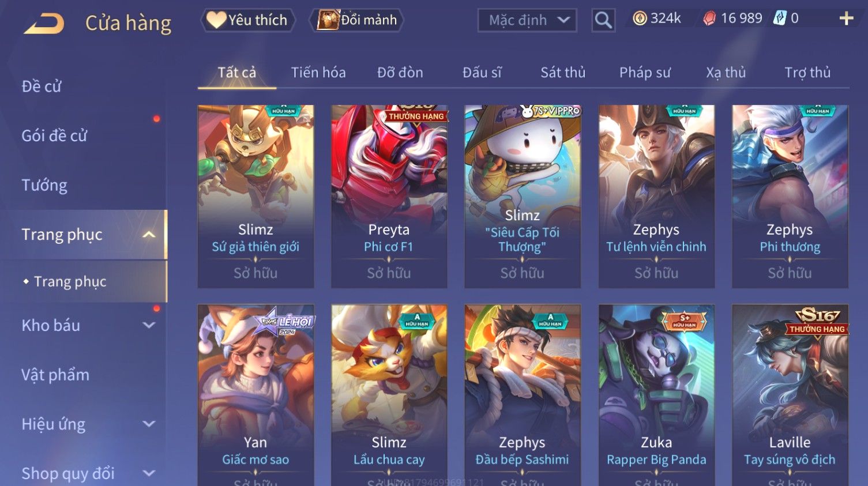Click the gold coin 324k icon

(640, 18)
